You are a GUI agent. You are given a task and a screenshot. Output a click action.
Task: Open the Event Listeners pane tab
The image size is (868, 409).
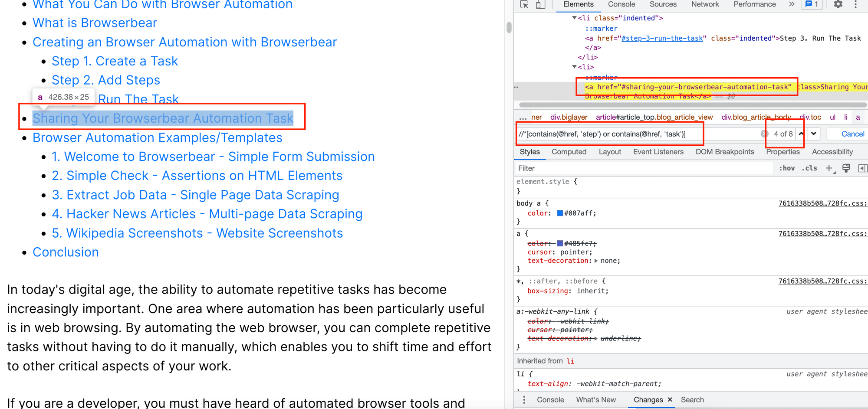(x=658, y=152)
